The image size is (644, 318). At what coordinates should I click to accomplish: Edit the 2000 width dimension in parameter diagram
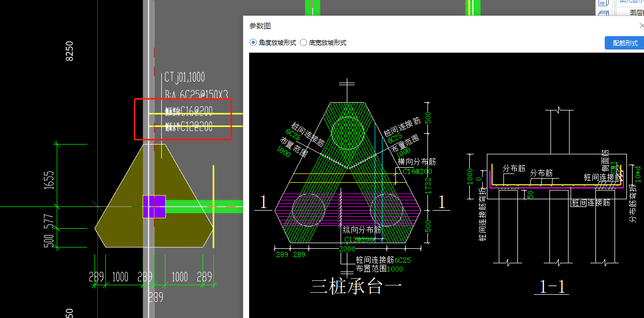click(x=347, y=249)
